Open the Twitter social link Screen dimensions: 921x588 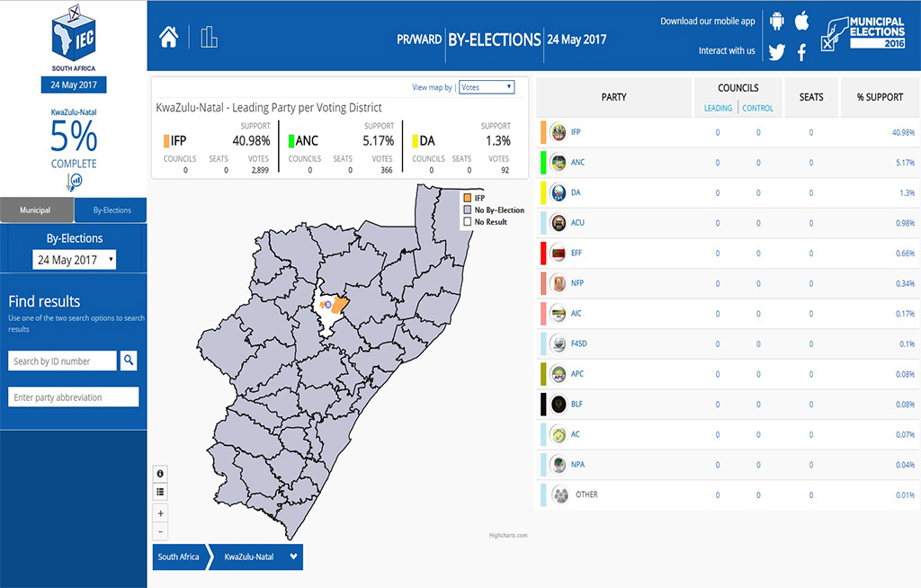776,51
